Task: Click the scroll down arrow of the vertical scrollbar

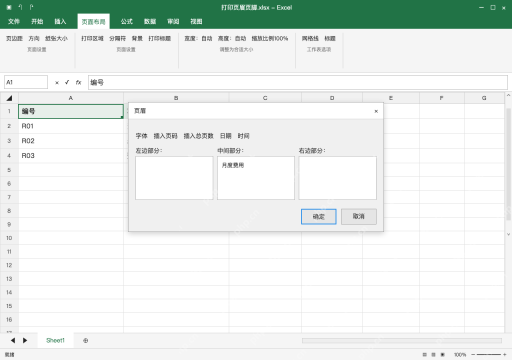Action: click(508, 234)
